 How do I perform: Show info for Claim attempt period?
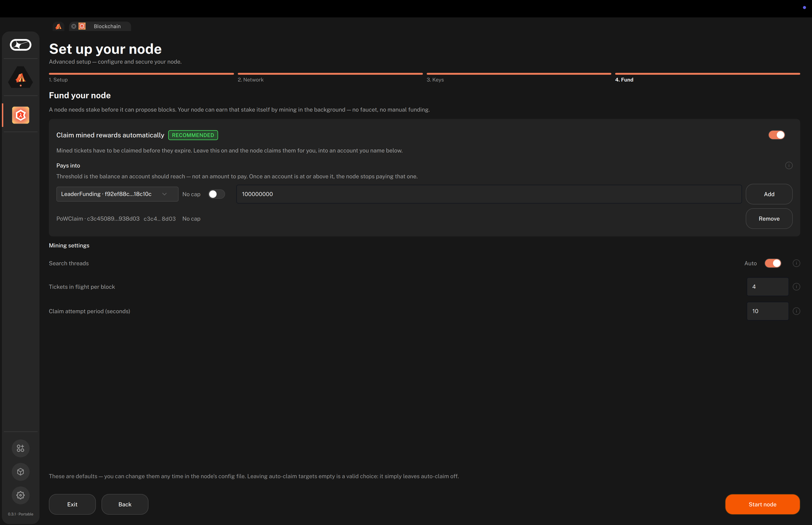coord(796,311)
